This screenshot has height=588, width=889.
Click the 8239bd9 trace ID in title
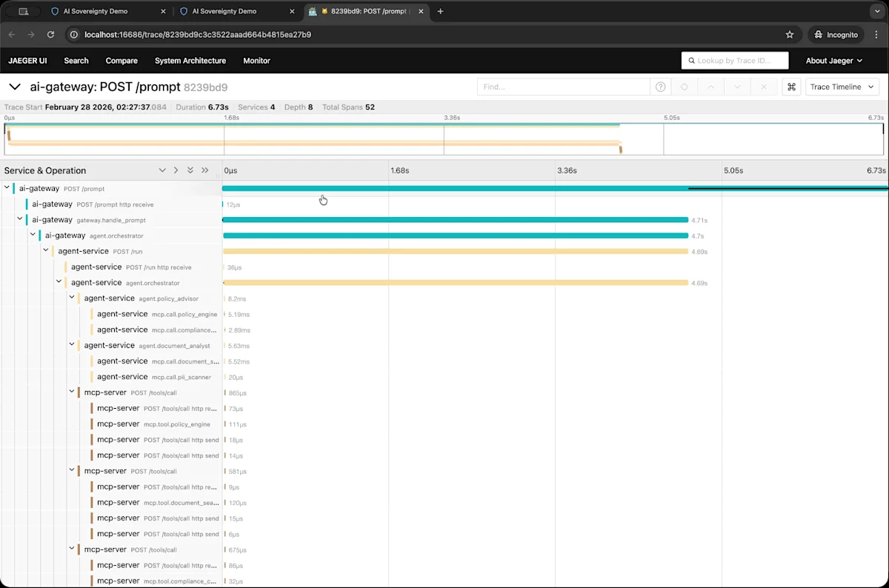[206, 87]
